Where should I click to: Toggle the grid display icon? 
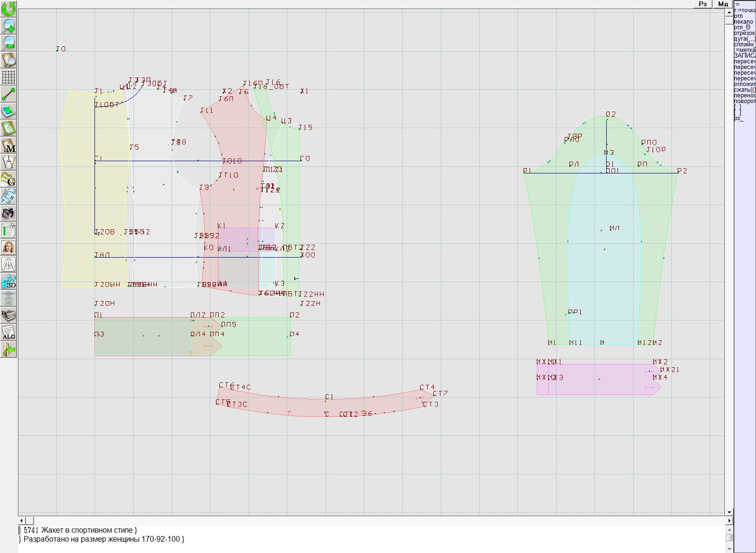[9, 77]
